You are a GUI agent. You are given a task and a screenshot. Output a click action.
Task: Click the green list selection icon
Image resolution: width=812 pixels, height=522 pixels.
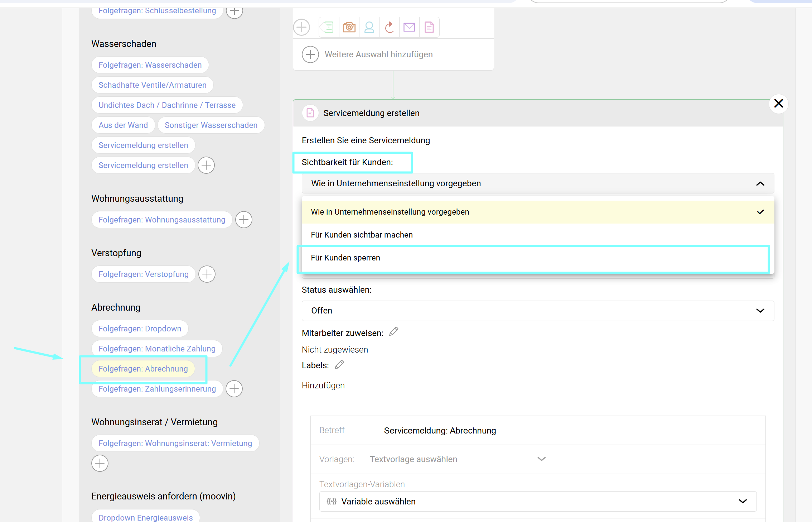pyautogui.click(x=328, y=27)
